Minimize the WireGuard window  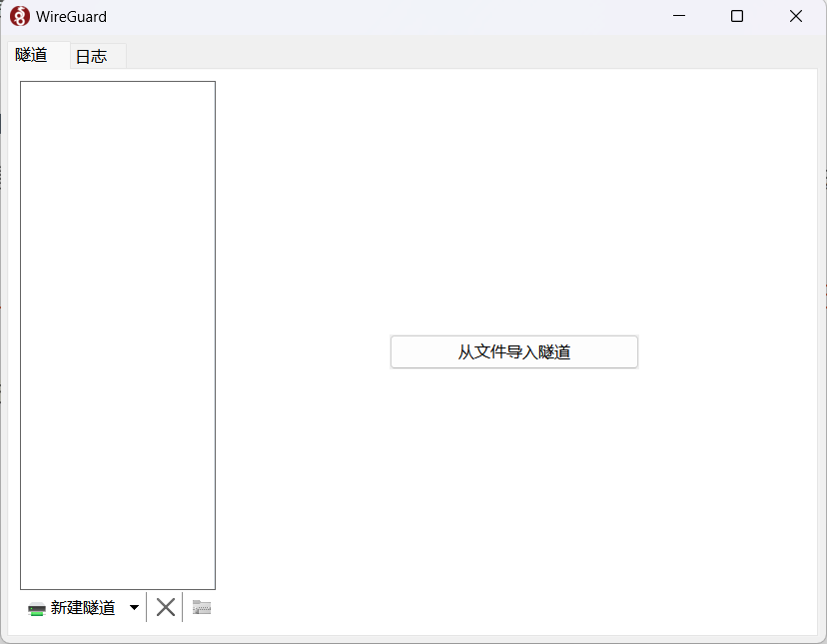pyautogui.click(x=679, y=16)
